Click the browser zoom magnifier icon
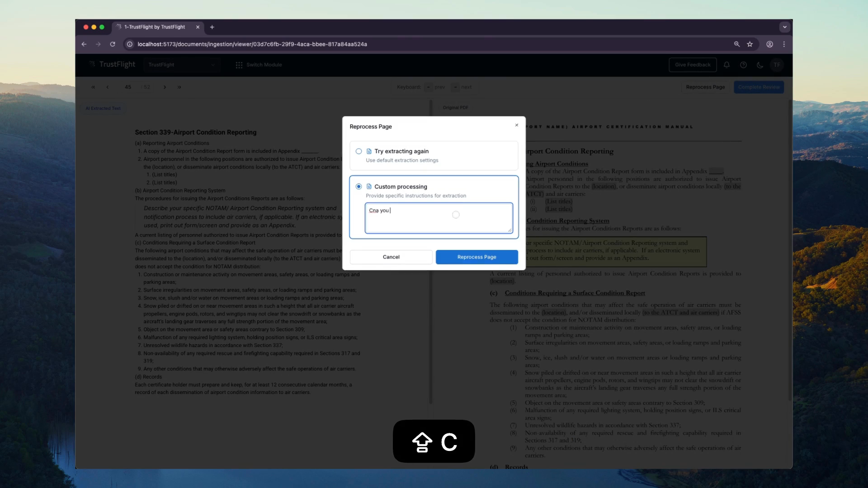 (737, 44)
